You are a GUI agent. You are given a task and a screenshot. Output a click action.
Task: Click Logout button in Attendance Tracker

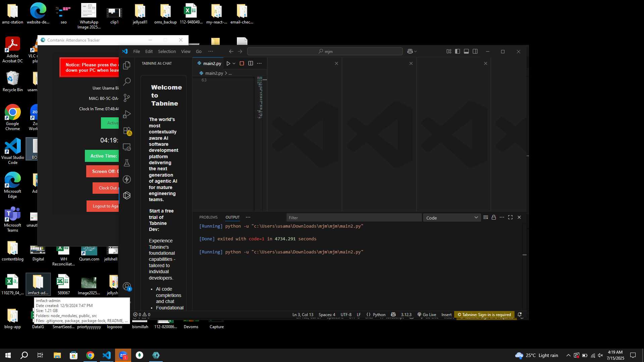[x=103, y=206]
